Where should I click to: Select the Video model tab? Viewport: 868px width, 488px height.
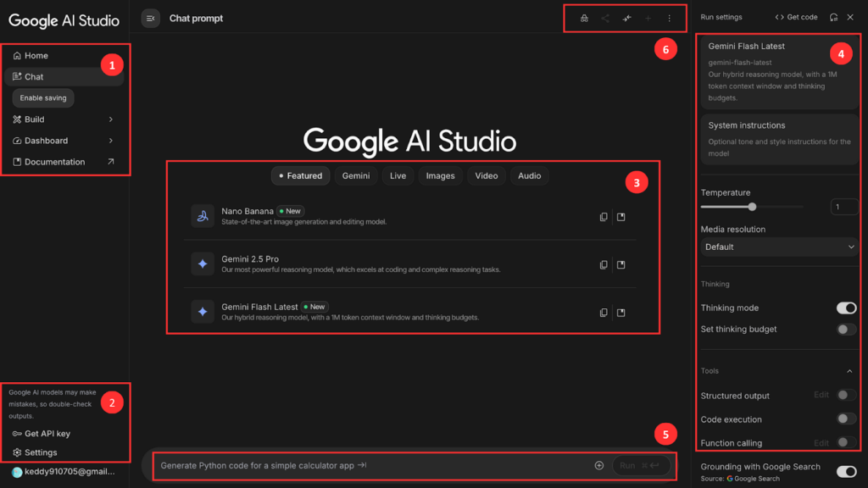[x=487, y=176]
